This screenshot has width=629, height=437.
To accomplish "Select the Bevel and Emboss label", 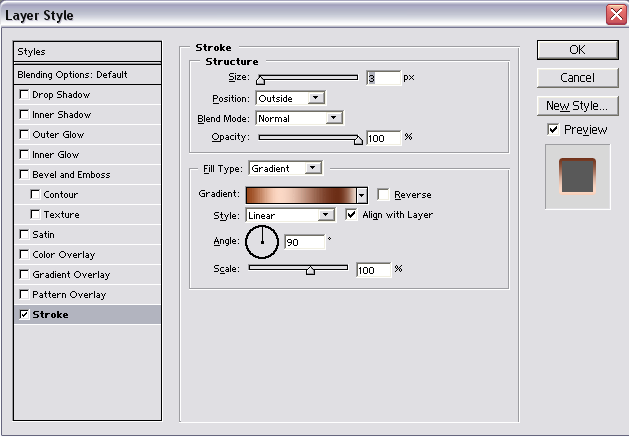I will pyautogui.click(x=71, y=175).
